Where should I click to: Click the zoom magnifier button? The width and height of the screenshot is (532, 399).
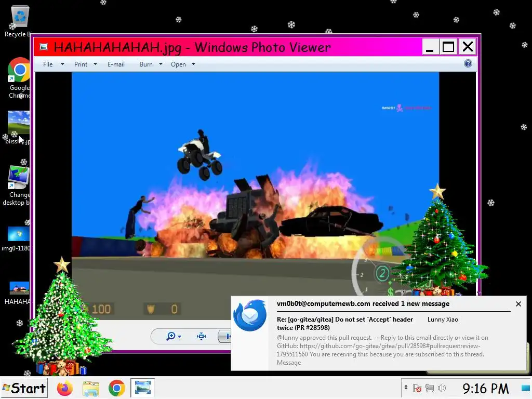pos(174,336)
